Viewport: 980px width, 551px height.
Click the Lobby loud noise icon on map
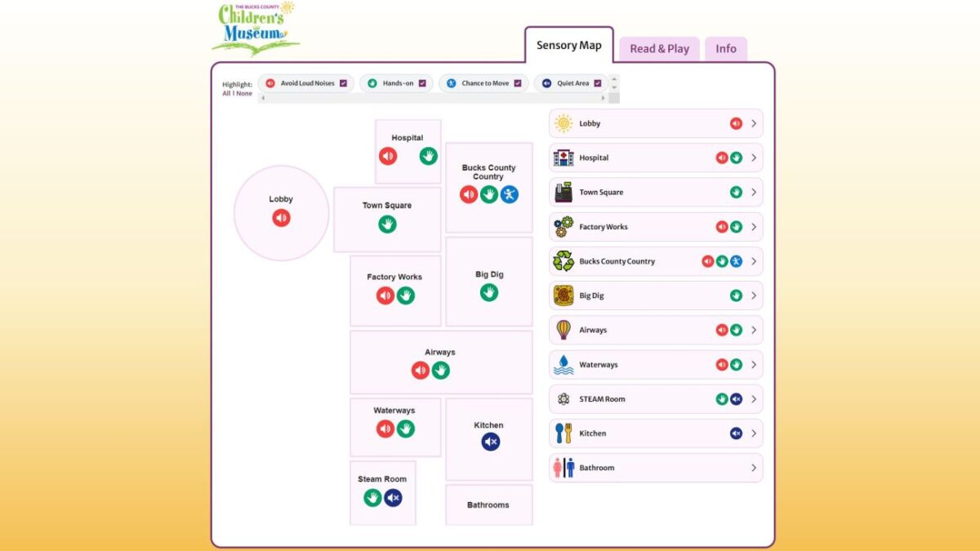pyautogui.click(x=281, y=218)
